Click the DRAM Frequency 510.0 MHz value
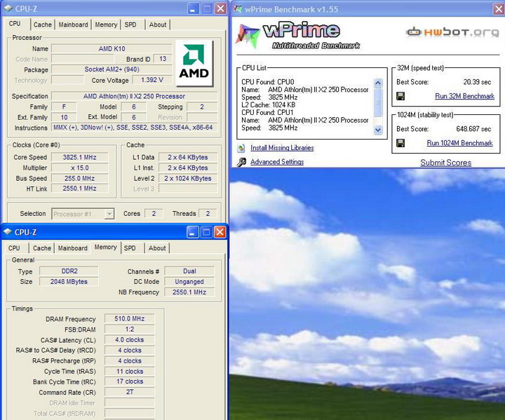 130,319
